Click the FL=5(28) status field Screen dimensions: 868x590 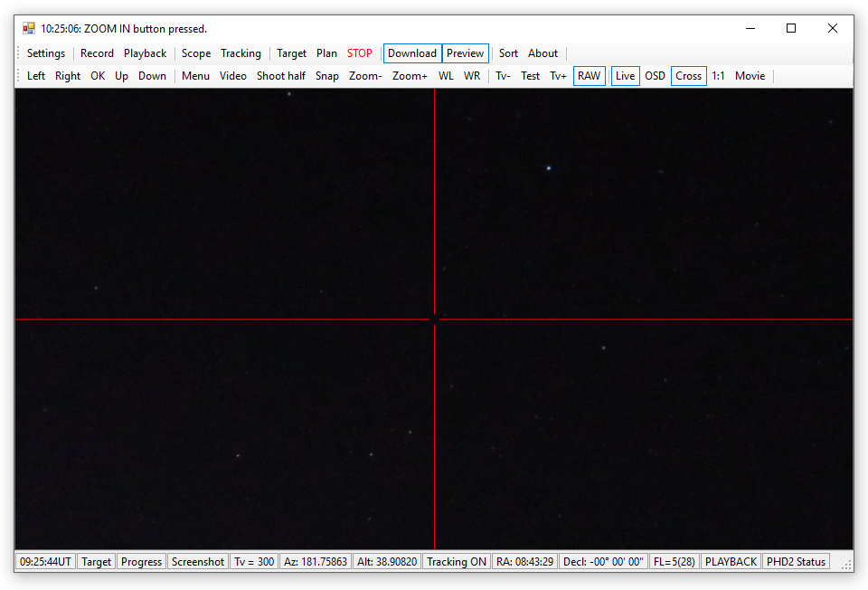pos(675,562)
